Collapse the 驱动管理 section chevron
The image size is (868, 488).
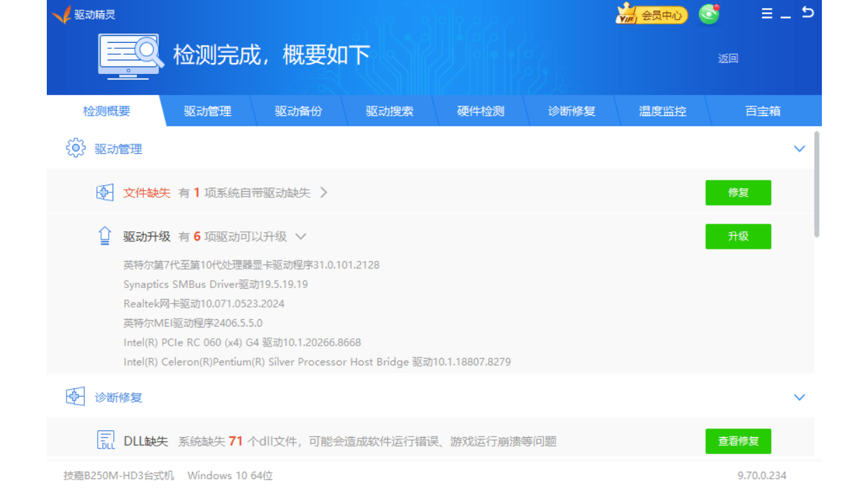point(800,149)
